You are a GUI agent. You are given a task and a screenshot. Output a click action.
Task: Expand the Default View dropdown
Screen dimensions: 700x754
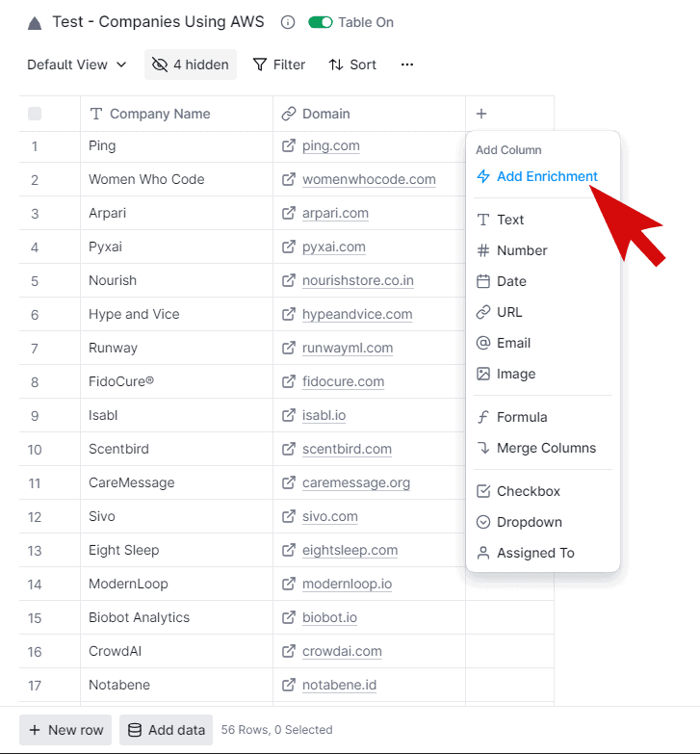click(x=77, y=65)
